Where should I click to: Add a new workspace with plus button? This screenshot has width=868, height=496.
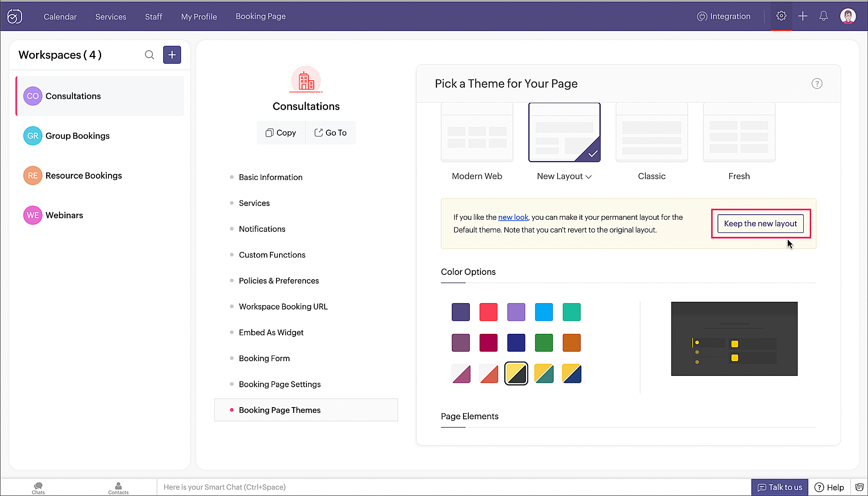[x=172, y=55]
